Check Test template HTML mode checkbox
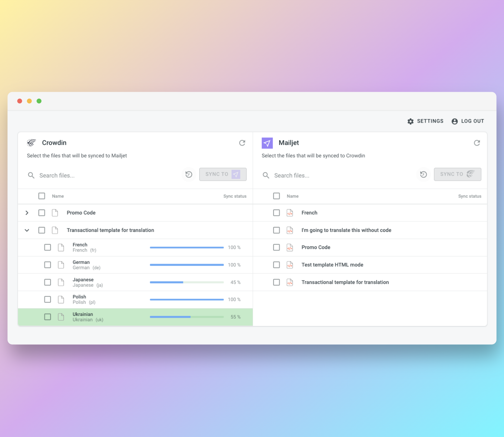 pos(276,265)
